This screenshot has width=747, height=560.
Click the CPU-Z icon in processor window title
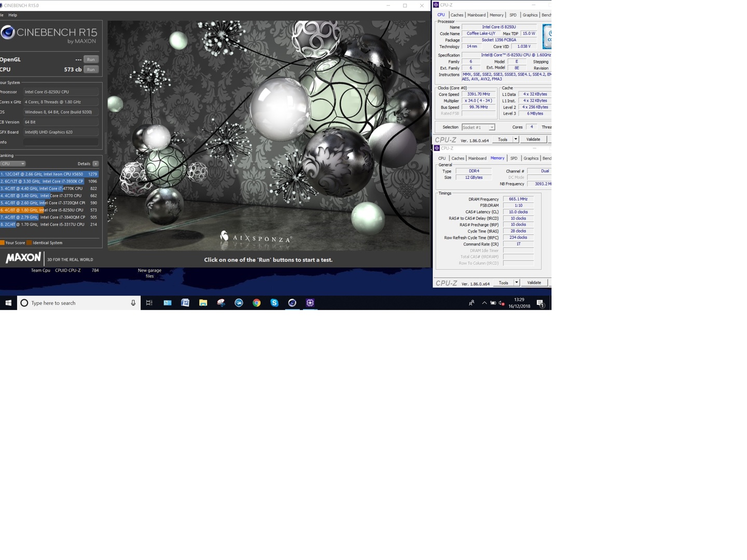(x=436, y=5)
